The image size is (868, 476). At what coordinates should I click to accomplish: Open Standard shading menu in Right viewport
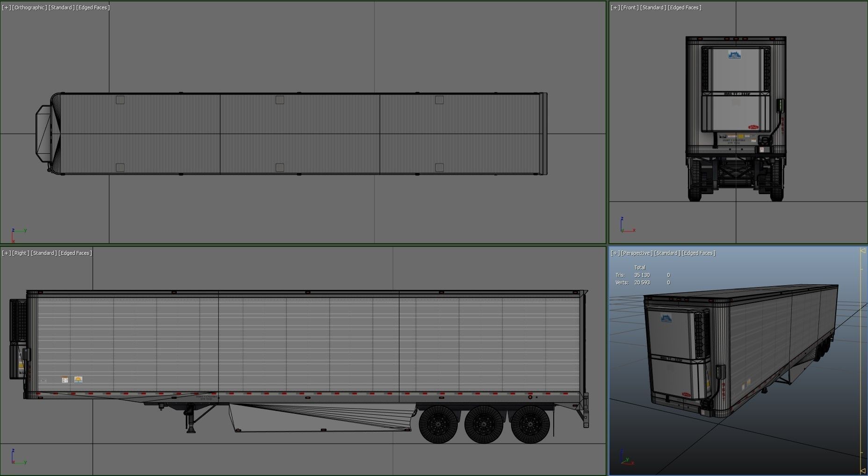coord(43,253)
